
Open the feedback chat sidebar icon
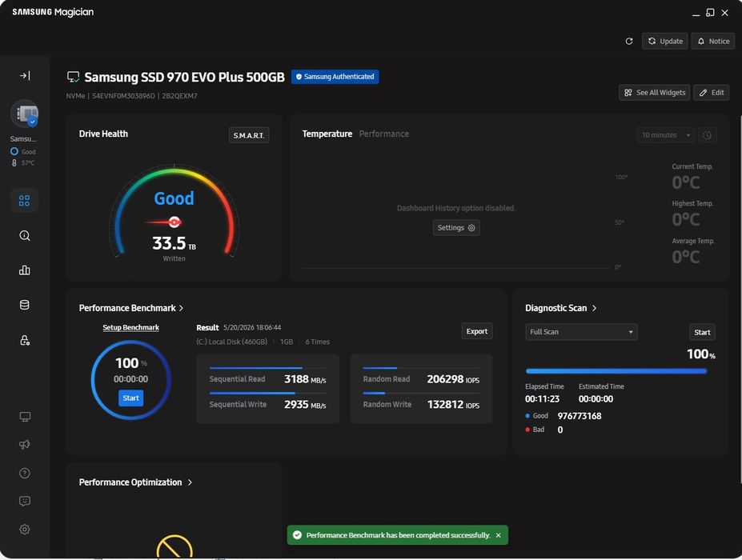25,501
